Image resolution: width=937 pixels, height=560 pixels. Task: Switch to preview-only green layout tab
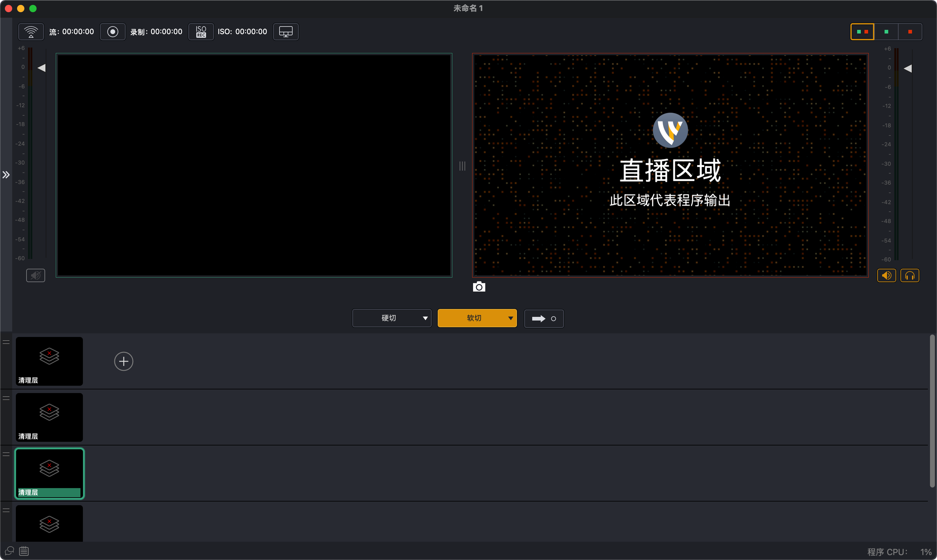pyautogui.click(x=886, y=32)
